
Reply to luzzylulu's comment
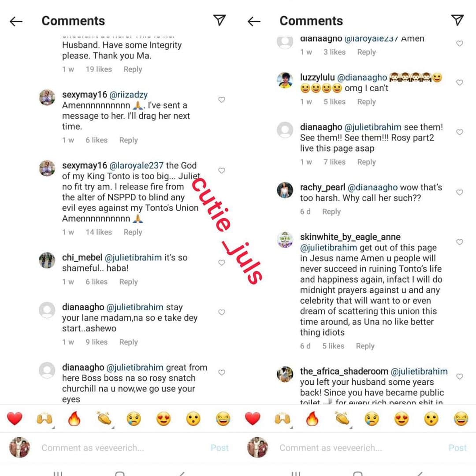click(366, 102)
